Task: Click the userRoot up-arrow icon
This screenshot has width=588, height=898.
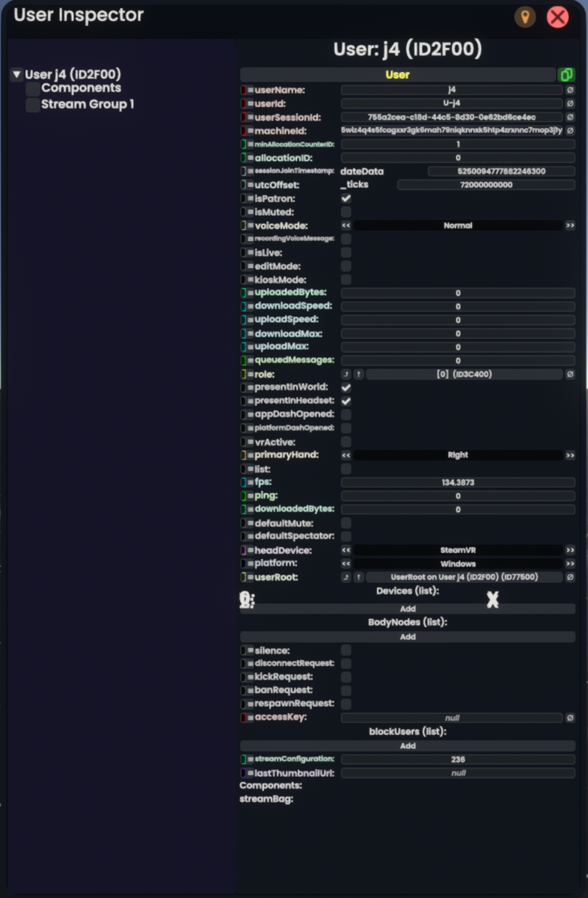Action: pos(359,577)
